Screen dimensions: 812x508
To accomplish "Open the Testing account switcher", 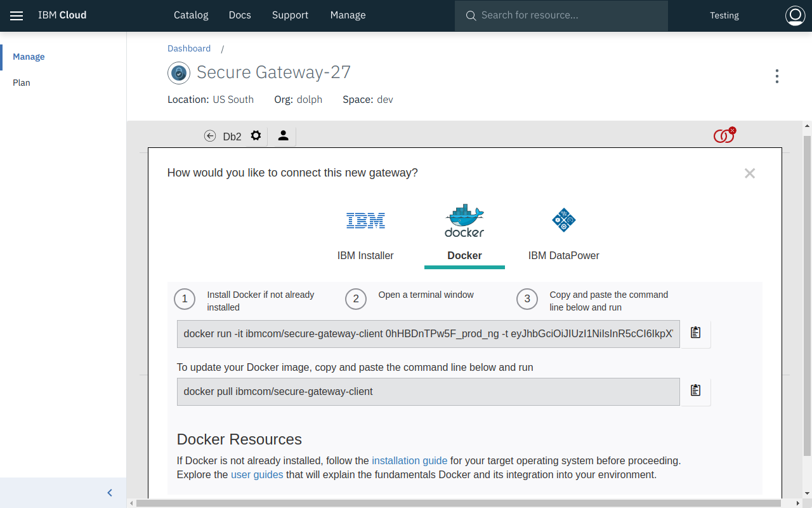I will [724, 16].
